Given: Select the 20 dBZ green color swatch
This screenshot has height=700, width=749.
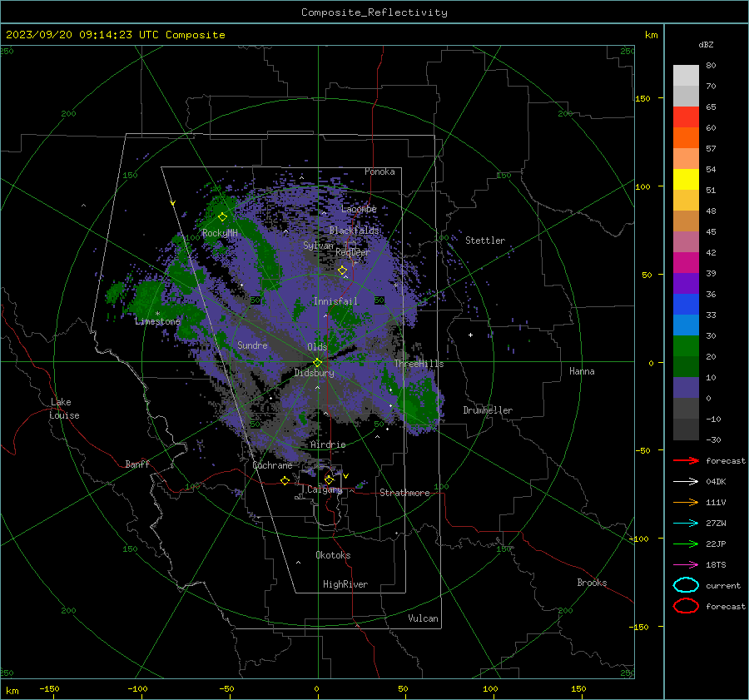Looking at the screenshot, I should [x=686, y=345].
